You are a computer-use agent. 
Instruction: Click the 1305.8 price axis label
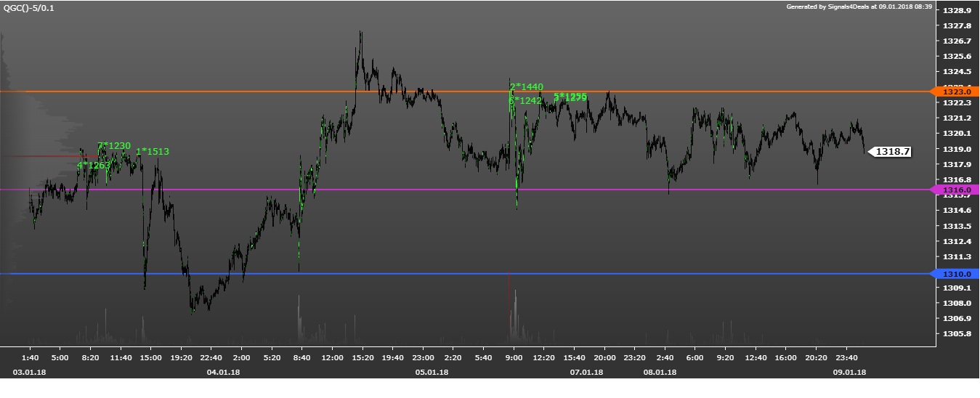coord(956,334)
